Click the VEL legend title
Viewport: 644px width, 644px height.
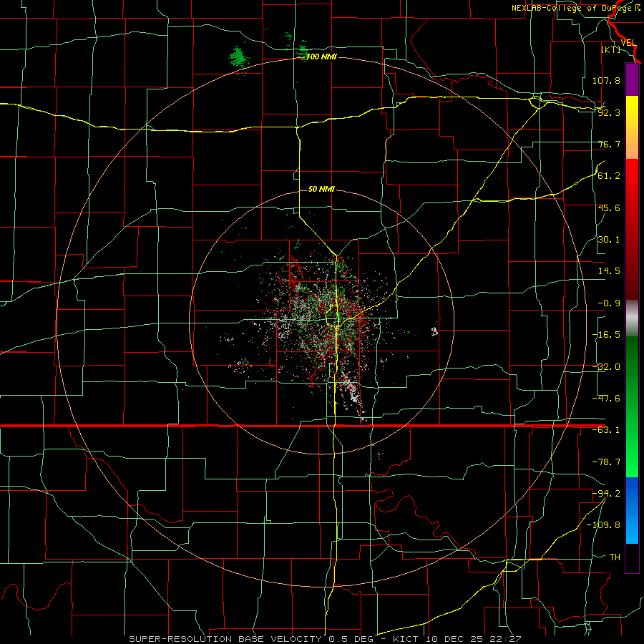[x=628, y=43]
